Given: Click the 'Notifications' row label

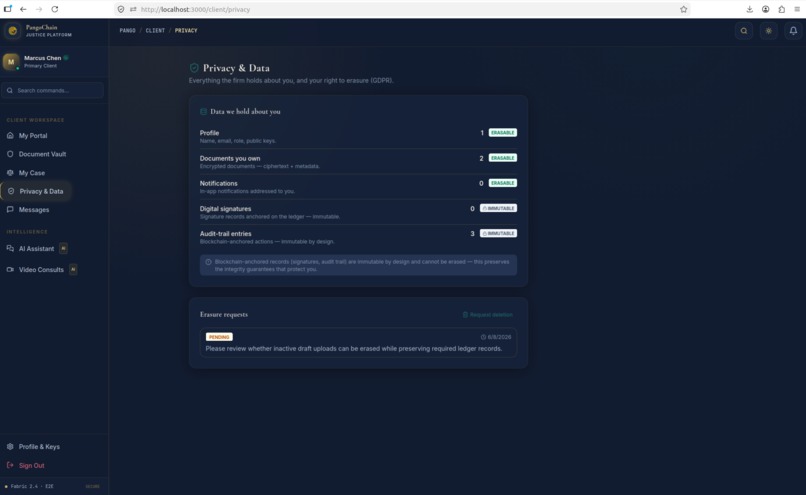Looking at the screenshot, I should pos(218,184).
